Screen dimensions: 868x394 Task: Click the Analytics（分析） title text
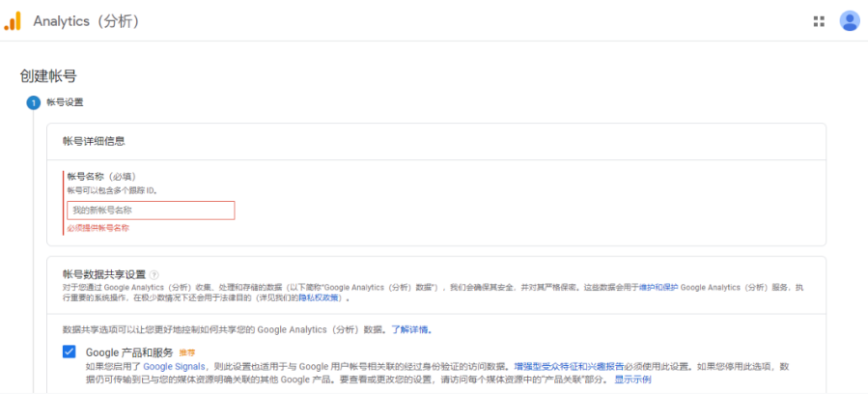[86, 21]
